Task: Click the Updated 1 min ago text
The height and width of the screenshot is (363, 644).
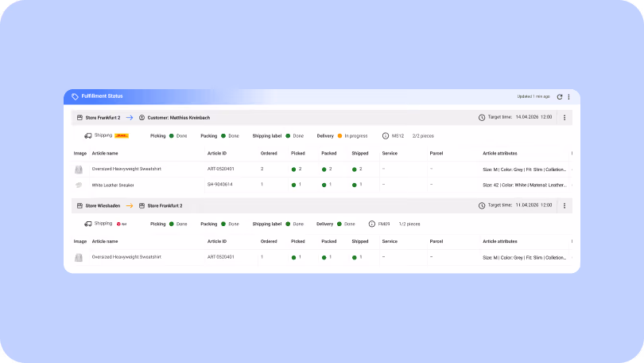Action: point(533,96)
